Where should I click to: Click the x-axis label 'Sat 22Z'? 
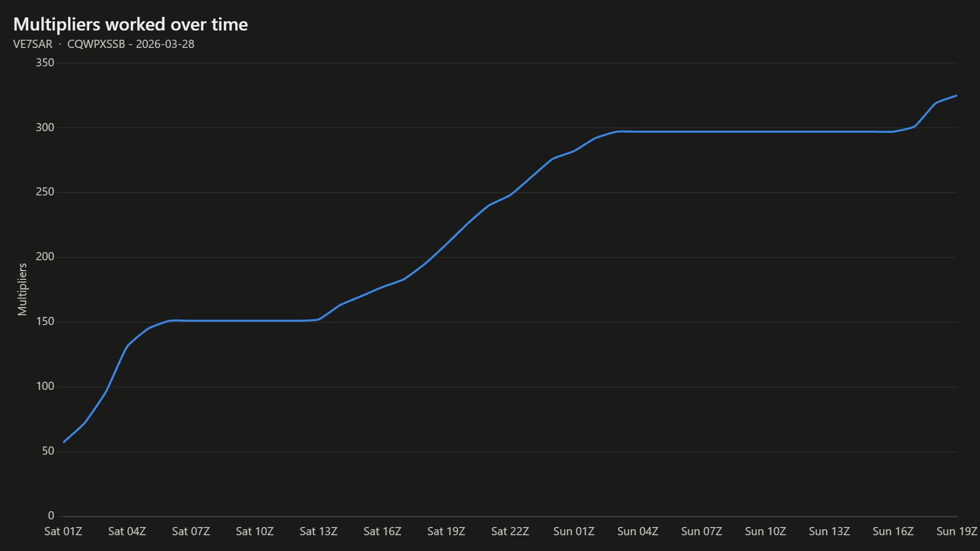click(x=510, y=531)
